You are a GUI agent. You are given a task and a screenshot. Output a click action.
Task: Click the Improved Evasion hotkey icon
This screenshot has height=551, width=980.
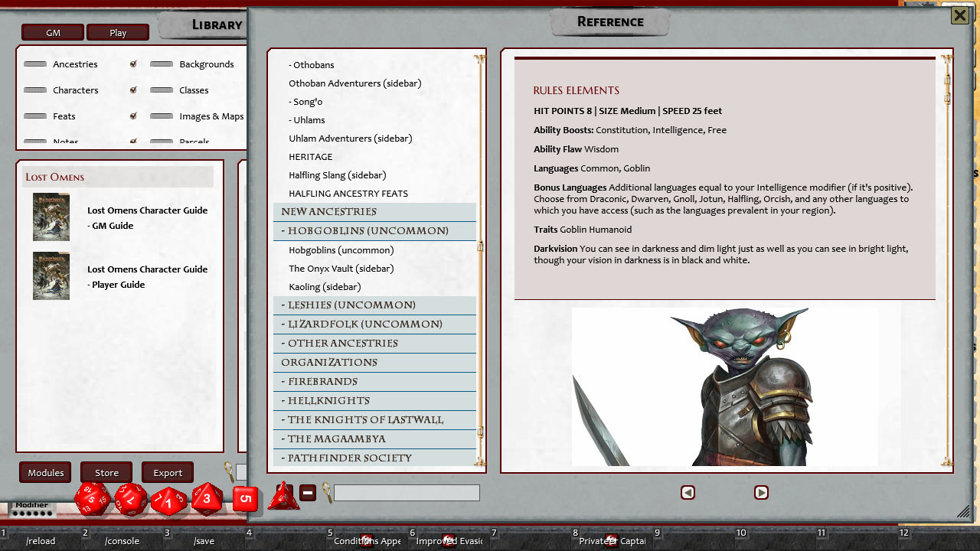pos(449,539)
